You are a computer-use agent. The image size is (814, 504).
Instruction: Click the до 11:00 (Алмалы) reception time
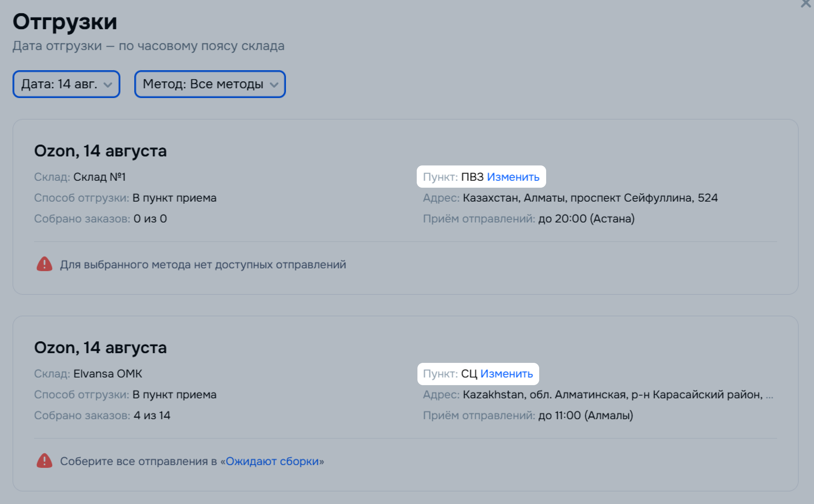pyautogui.click(x=585, y=415)
